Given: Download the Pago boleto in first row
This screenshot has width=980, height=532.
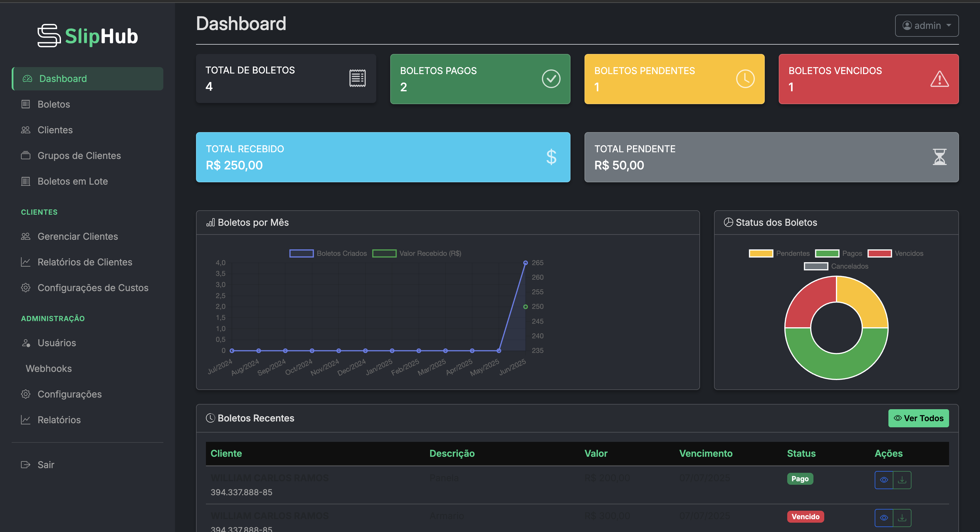Looking at the screenshot, I should coord(902,480).
